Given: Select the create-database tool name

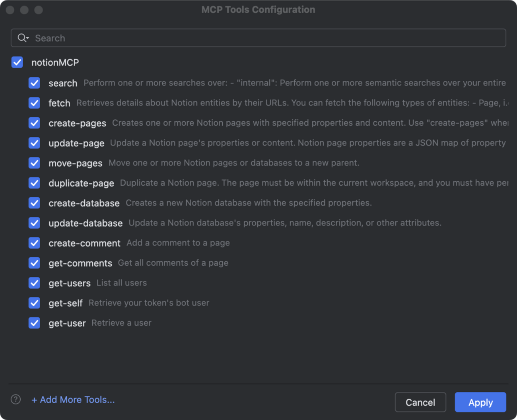Looking at the screenshot, I should coord(84,203).
